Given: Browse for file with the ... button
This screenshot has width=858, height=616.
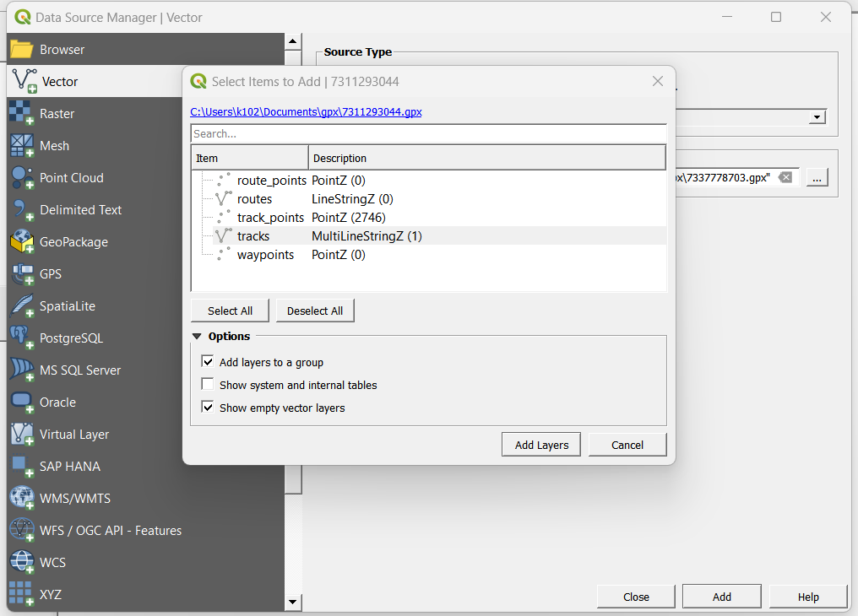Looking at the screenshot, I should pyautogui.click(x=817, y=178).
